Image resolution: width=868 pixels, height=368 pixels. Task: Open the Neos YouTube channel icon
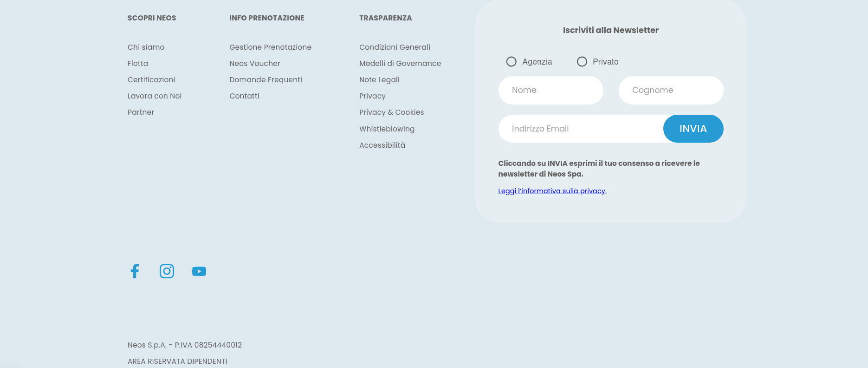(199, 271)
